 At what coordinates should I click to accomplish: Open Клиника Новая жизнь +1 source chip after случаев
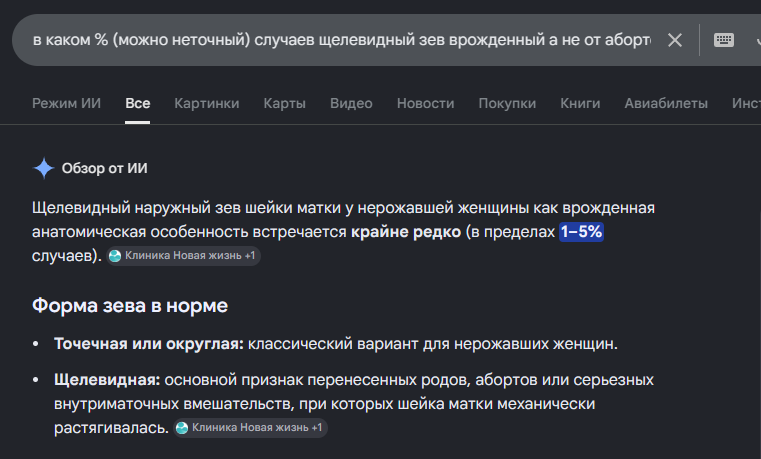183,256
